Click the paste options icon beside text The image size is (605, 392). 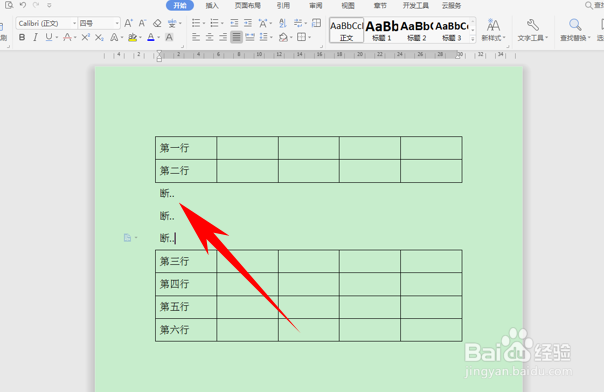127,238
